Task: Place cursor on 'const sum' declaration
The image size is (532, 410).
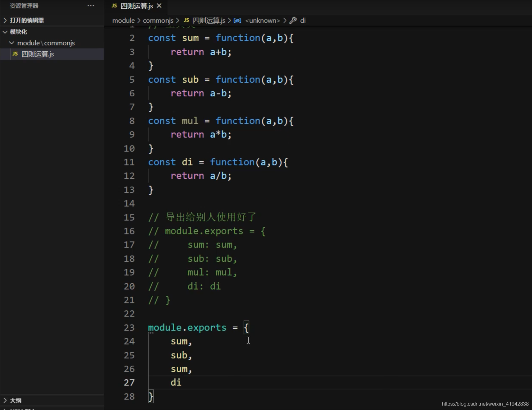Action: coord(173,38)
